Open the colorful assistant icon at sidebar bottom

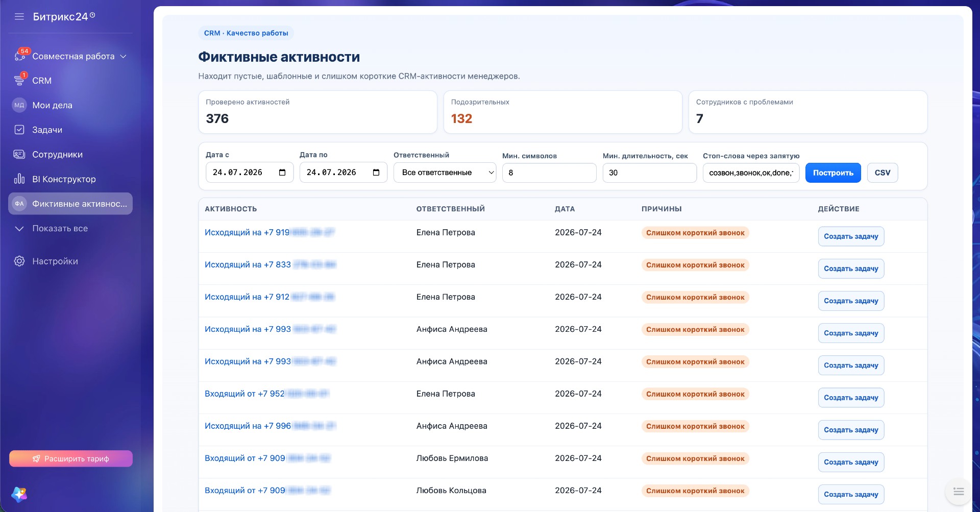(x=19, y=494)
